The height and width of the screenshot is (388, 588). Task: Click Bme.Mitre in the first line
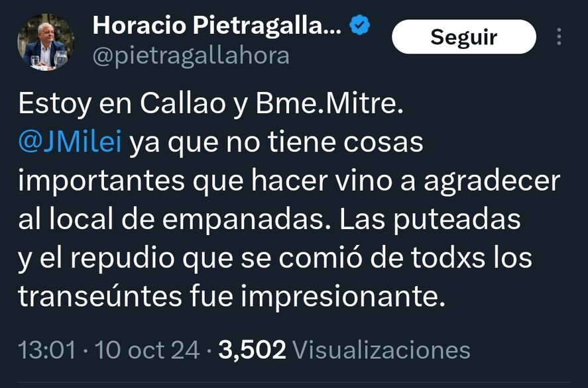tap(329, 104)
